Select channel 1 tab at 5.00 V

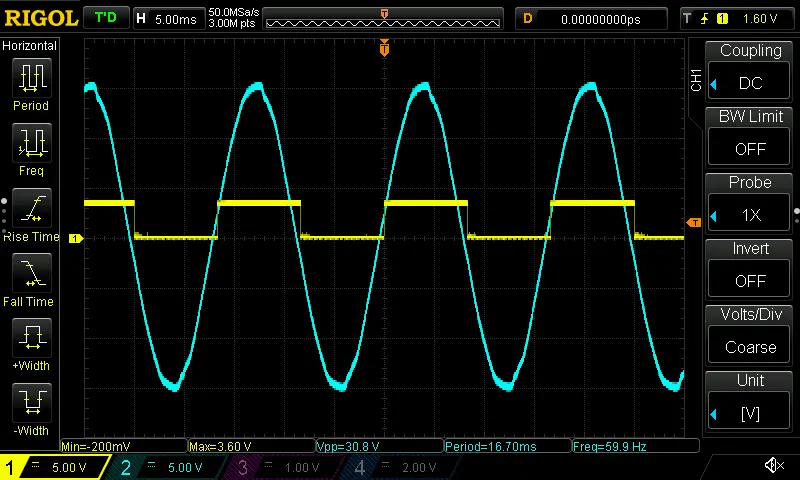coord(54,467)
